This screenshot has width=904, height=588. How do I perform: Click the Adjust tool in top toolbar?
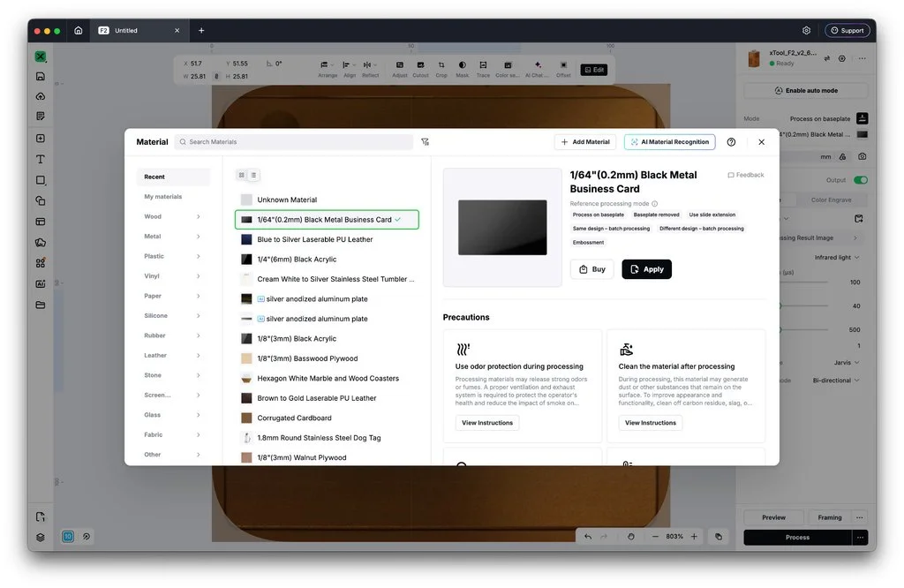[x=400, y=69]
